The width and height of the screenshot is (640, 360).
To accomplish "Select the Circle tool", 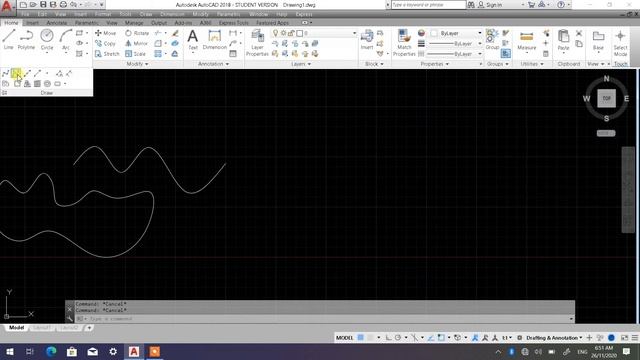I will (47, 39).
